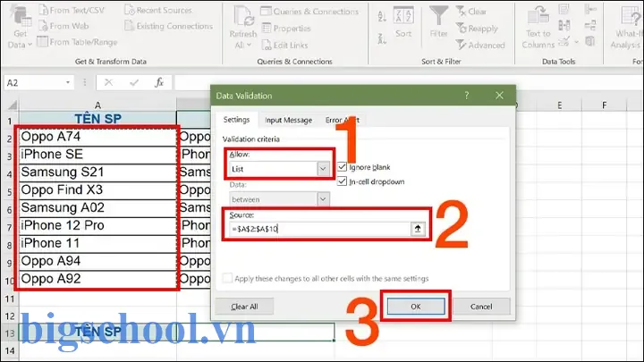The width and height of the screenshot is (644, 362).
Task: Clear the current filter
Action: click(x=471, y=12)
